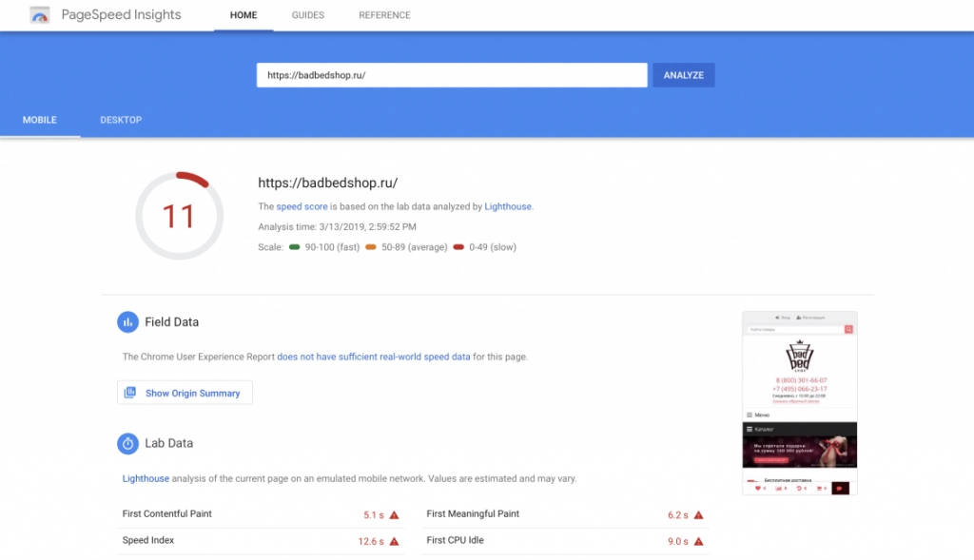Open the GUIDES tab
The height and width of the screenshot is (560, 974).
tap(308, 15)
